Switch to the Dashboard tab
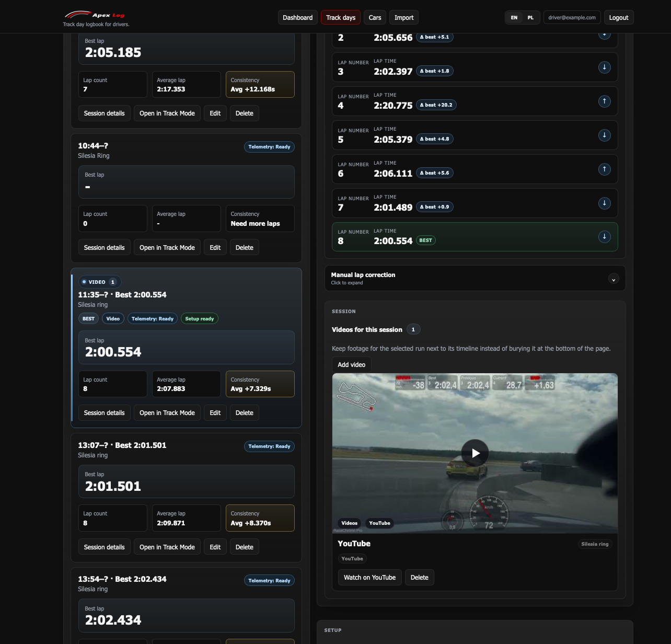 298,17
